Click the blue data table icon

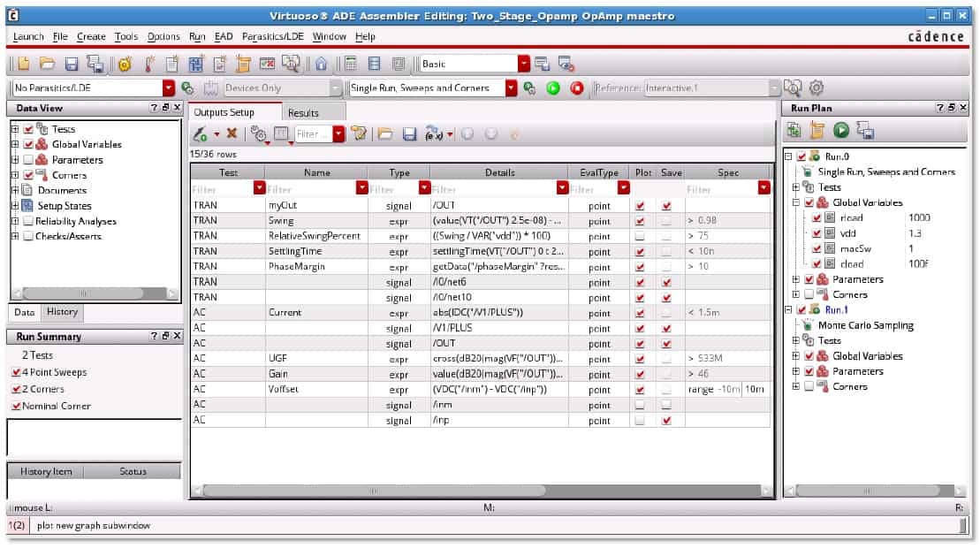(x=375, y=64)
